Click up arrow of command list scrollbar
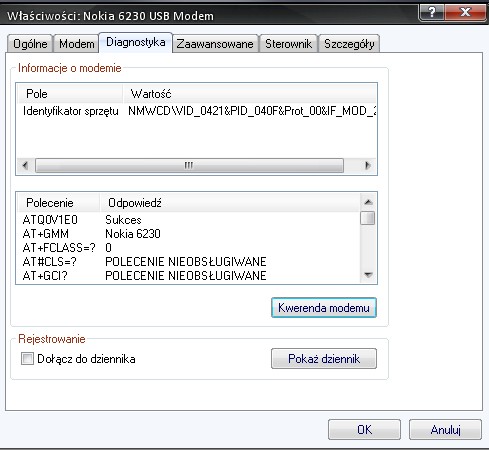 (x=368, y=202)
